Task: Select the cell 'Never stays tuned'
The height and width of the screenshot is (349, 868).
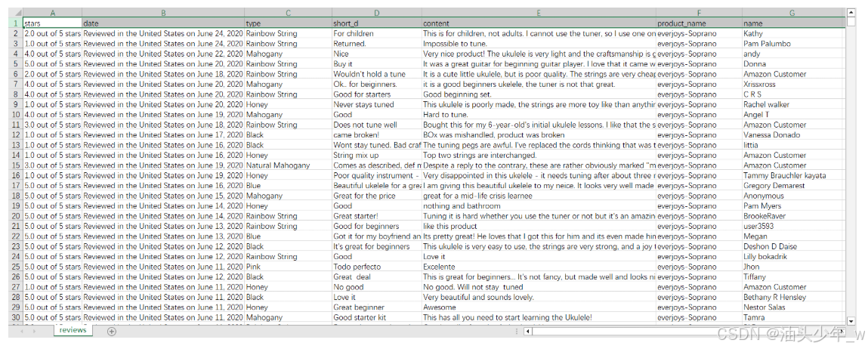Action: tap(377, 104)
